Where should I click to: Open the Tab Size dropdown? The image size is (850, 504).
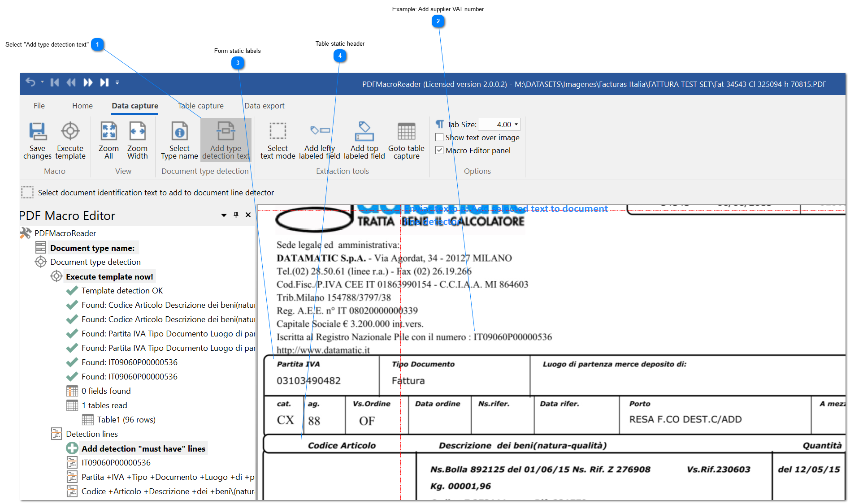coord(515,124)
